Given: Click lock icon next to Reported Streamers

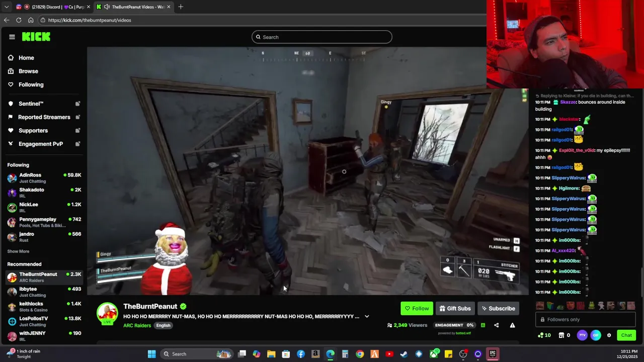Looking at the screenshot, I should click(77, 117).
